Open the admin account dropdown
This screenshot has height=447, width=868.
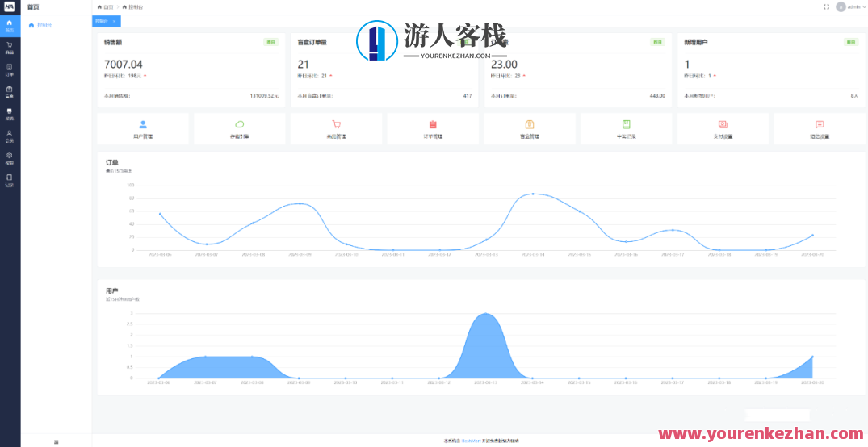click(x=851, y=7)
